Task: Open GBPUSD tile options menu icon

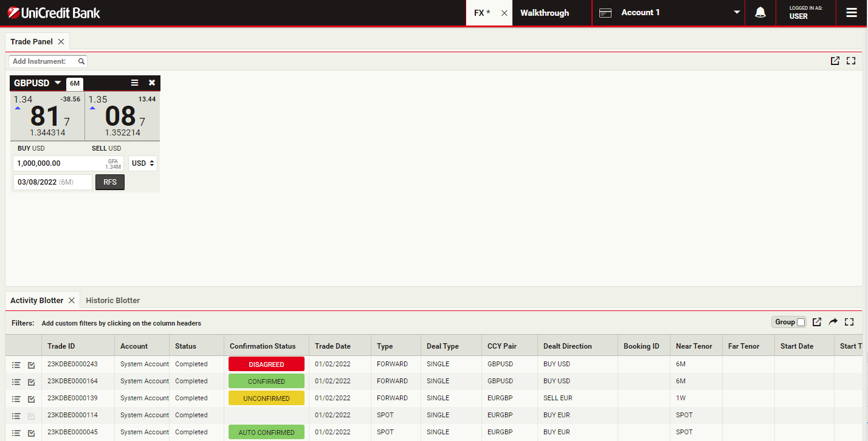Action: (135, 83)
